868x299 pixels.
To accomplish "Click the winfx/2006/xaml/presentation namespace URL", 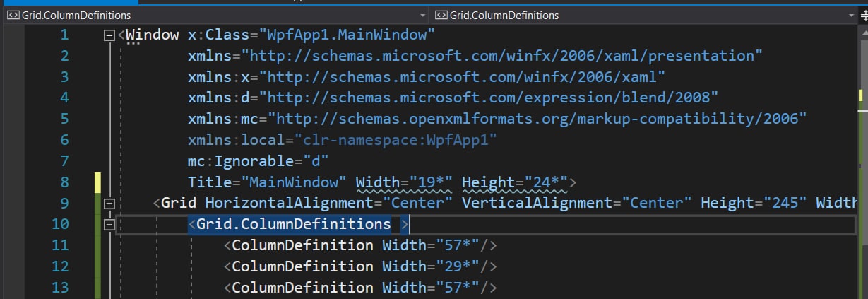I will coord(502,55).
